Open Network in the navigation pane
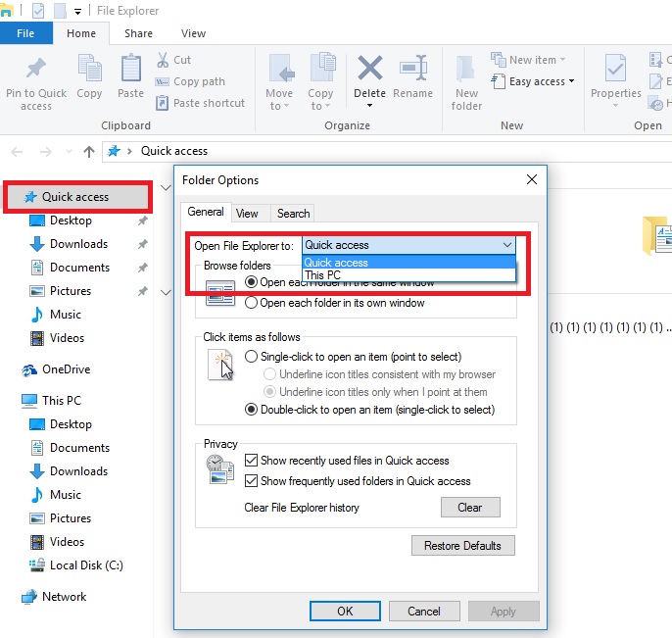The image size is (672, 638). (65, 597)
